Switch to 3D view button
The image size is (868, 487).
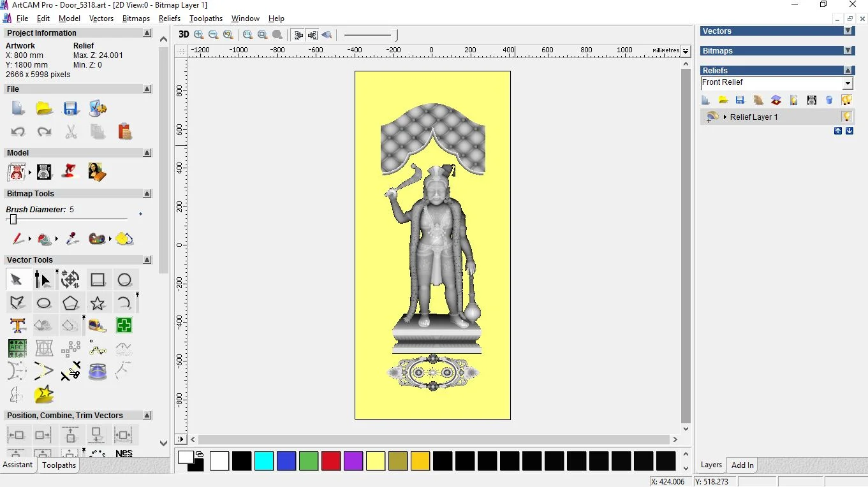coord(184,34)
